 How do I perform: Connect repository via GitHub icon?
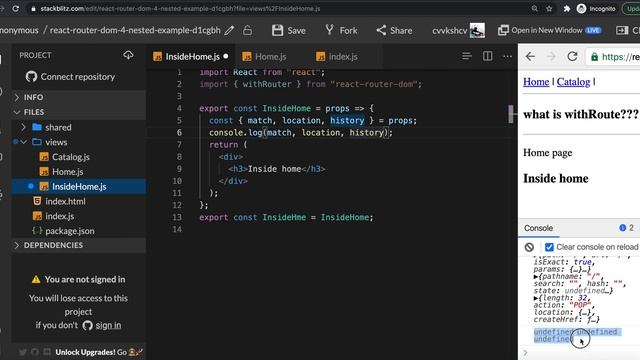(70, 77)
